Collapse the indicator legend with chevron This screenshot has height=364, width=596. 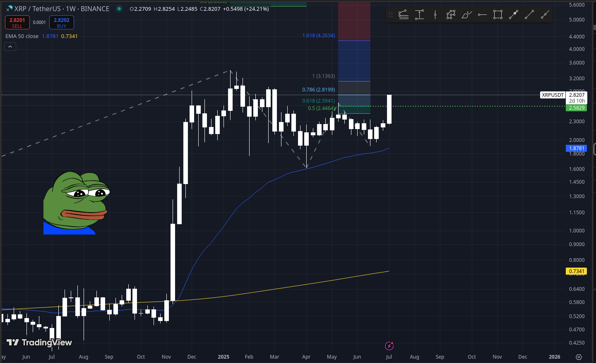coord(10,47)
